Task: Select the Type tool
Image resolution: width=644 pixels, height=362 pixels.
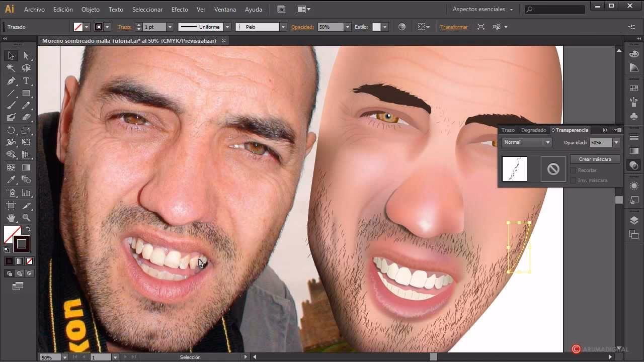Action: pyautogui.click(x=26, y=81)
